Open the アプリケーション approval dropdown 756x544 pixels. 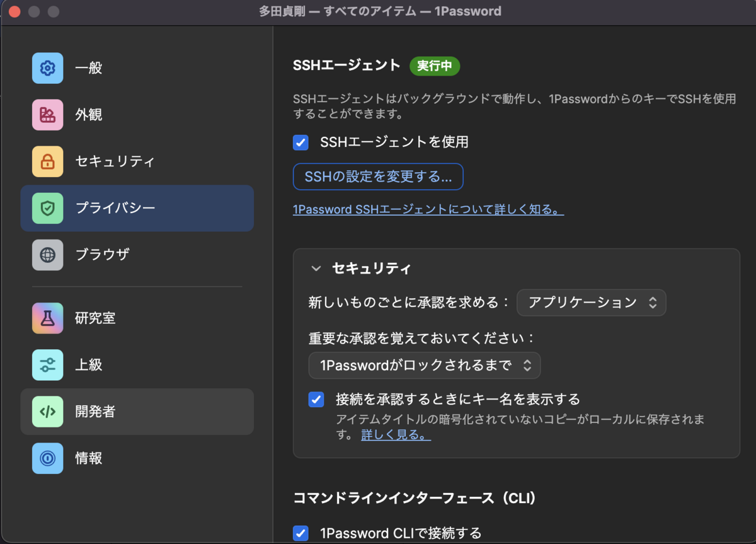click(x=591, y=303)
